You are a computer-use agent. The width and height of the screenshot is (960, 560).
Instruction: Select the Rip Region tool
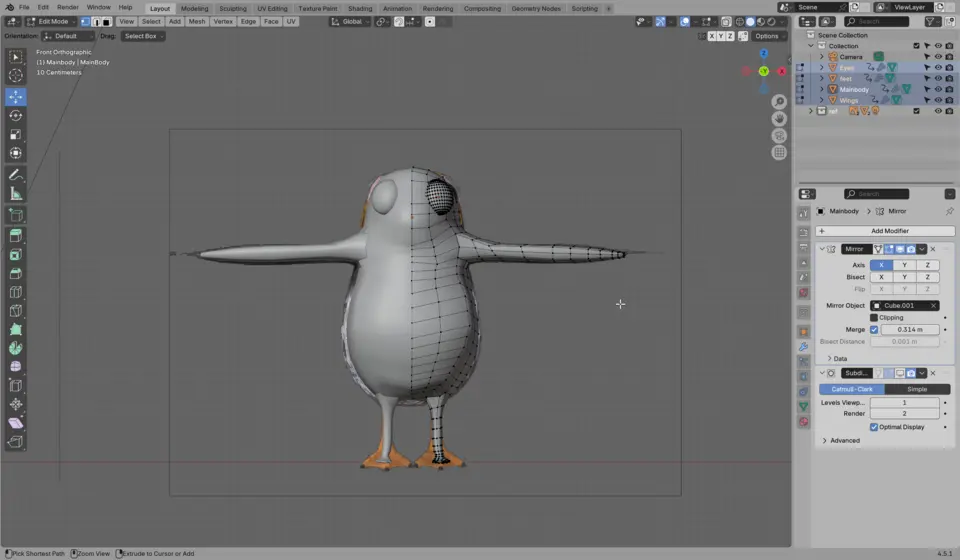[x=15, y=441]
